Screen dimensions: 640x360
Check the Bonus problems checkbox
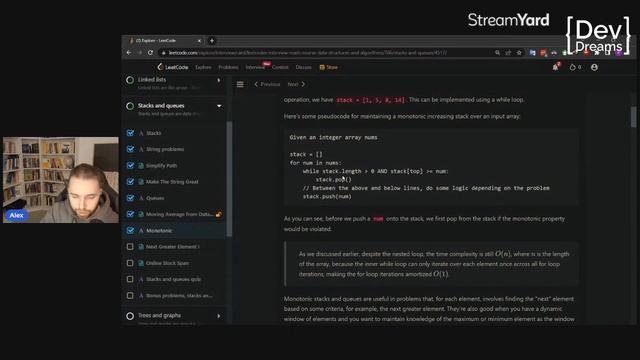click(x=130, y=296)
